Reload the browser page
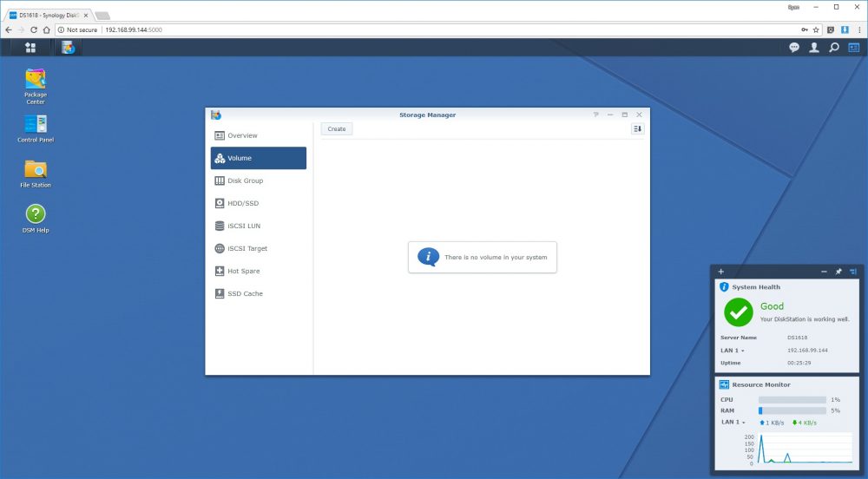 [33, 30]
